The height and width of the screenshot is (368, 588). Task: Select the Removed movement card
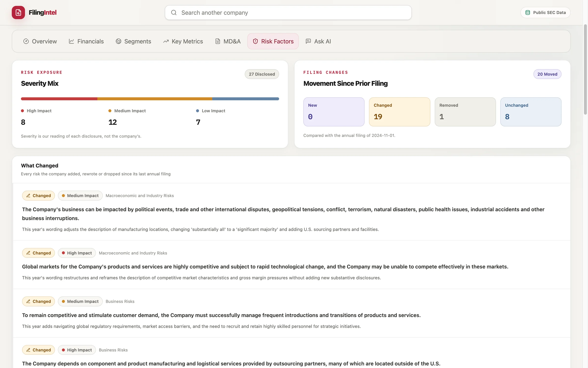(465, 112)
